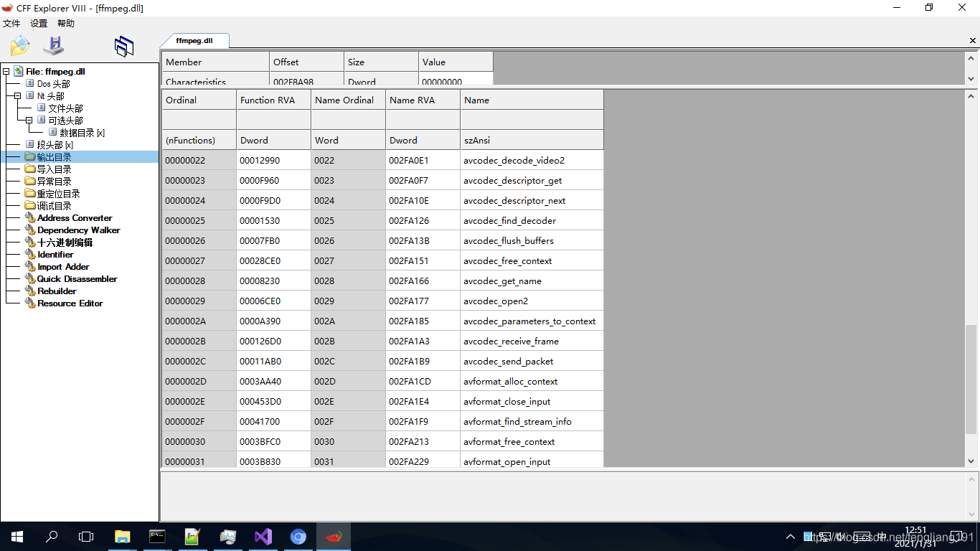
Task: Click ordinal cell 0000002B
Action: (x=199, y=341)
